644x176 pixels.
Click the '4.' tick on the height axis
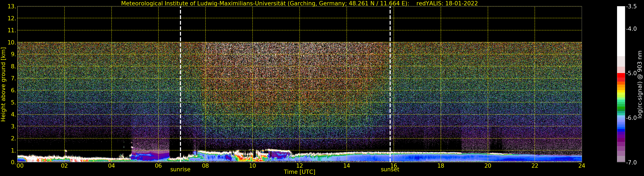point(13,114)
